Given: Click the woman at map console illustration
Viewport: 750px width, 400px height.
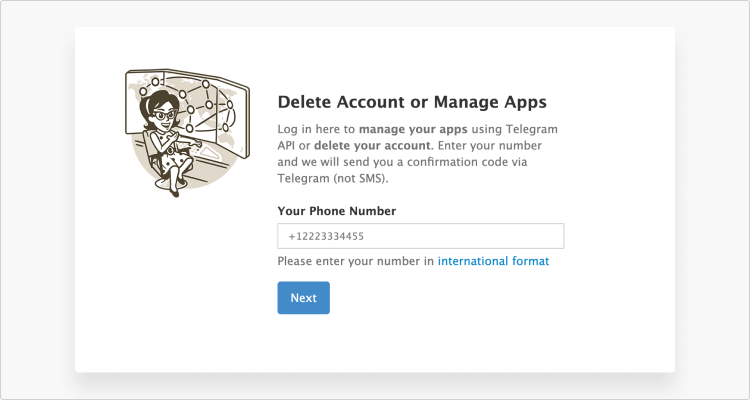Looking at the screenshot, I should tap(178, 132).
